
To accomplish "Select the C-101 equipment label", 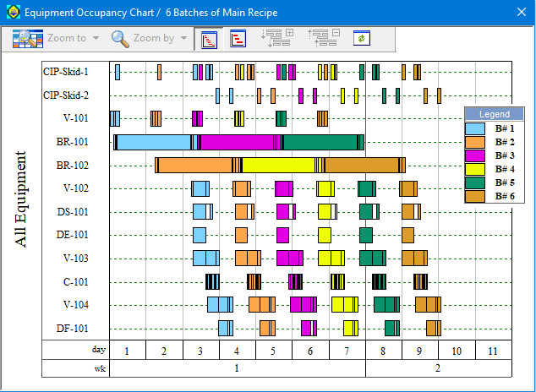I will (75, 281).
